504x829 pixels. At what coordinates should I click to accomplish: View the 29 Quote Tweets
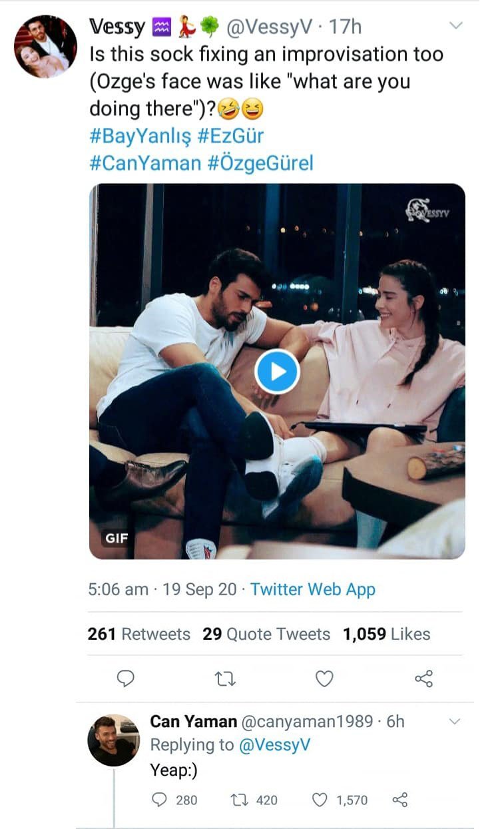pyautogui.click(x=266, y=635)
